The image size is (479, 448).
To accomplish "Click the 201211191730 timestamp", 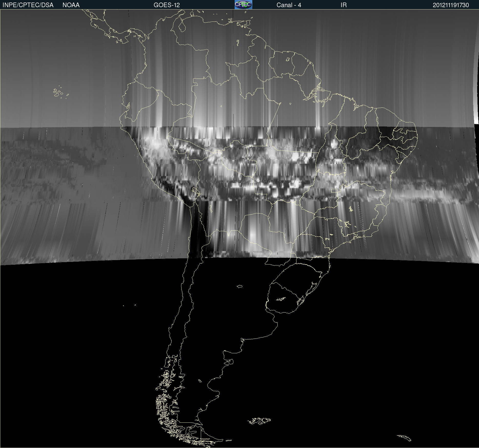I will tap(451, 5).
